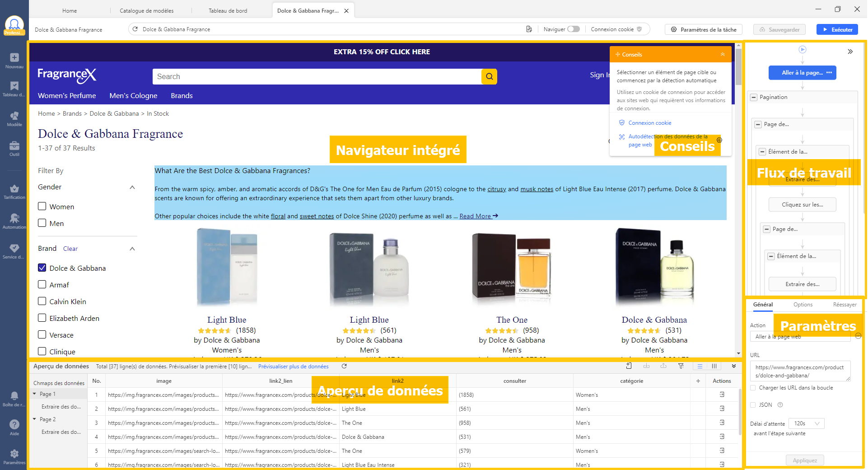Collapse the data preview with the double chevron
Screen dimensions: 868x470
pos(734,366)
